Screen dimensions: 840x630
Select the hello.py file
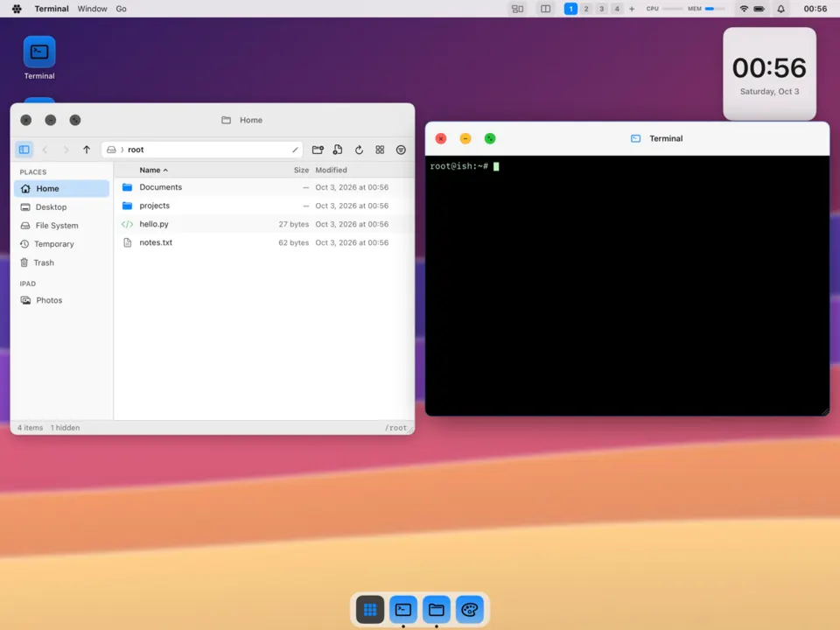264,224
